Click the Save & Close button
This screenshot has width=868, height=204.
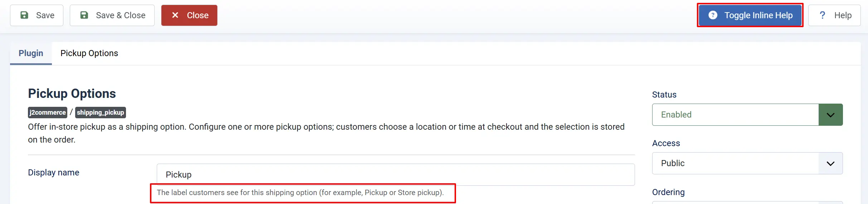tap(112, 15)
